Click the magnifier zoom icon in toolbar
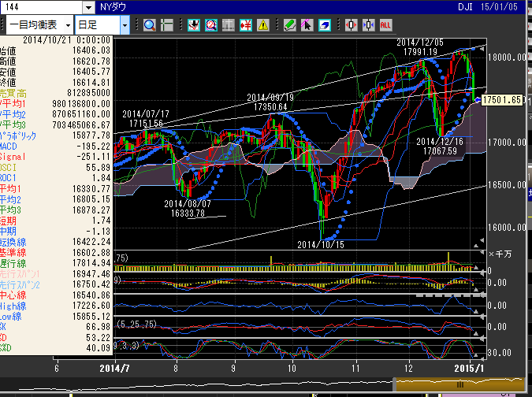The image size is (532, 397). (x=149, y=25)
